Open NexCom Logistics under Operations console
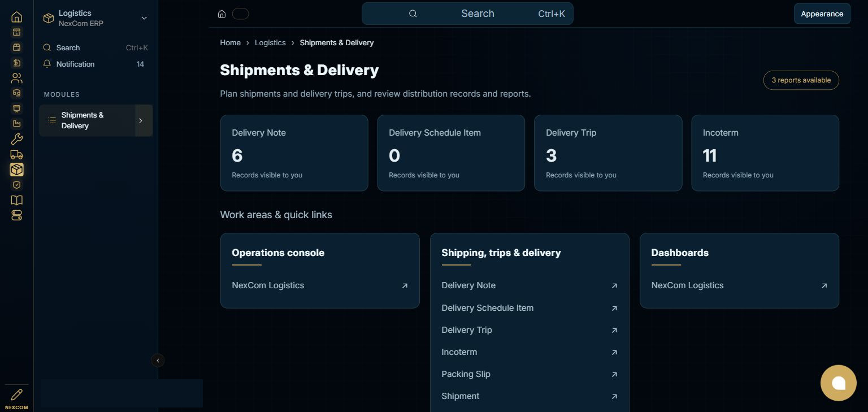The height and width of the screenshot is (412, 868). coord(320,285)
